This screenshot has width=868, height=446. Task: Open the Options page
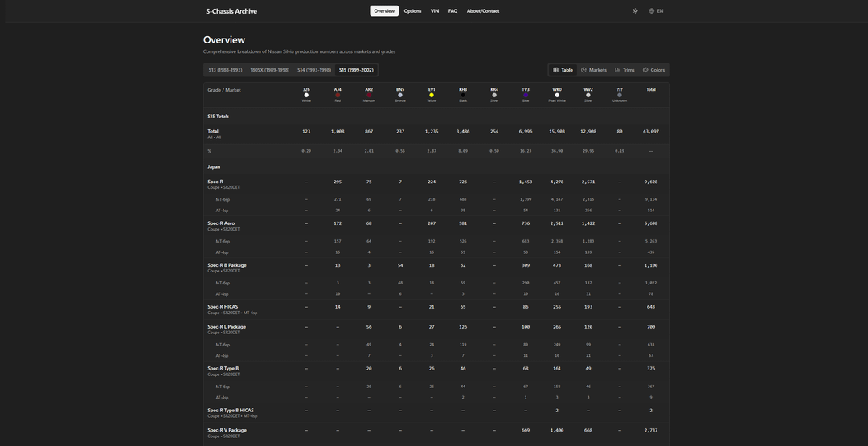[412, 11]
